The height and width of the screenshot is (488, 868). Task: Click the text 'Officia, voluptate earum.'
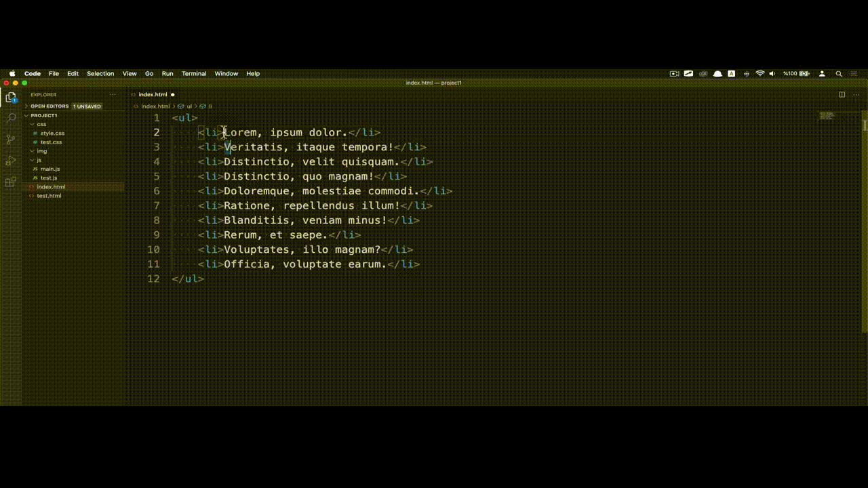305,264
